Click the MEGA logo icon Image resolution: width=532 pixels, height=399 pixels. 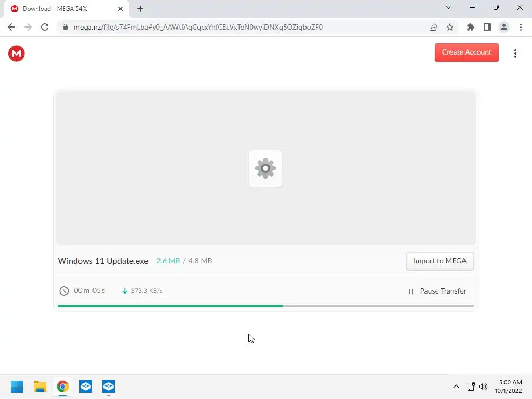[16, 54]
